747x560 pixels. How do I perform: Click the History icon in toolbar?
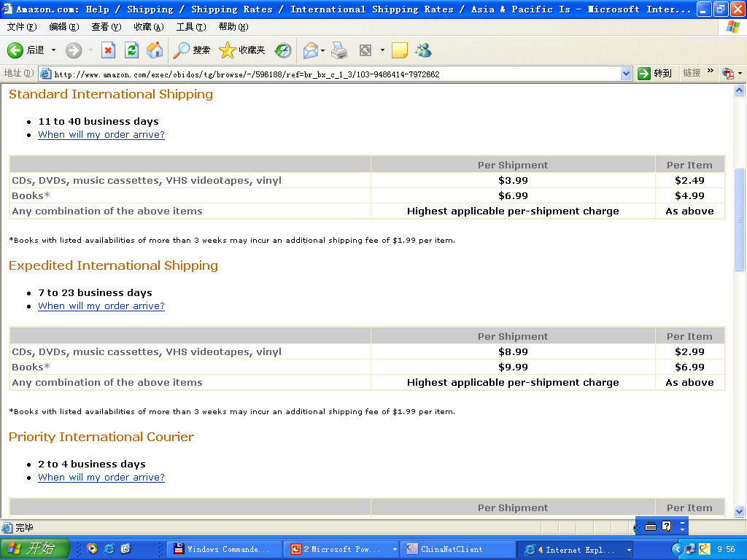(283, 50)
